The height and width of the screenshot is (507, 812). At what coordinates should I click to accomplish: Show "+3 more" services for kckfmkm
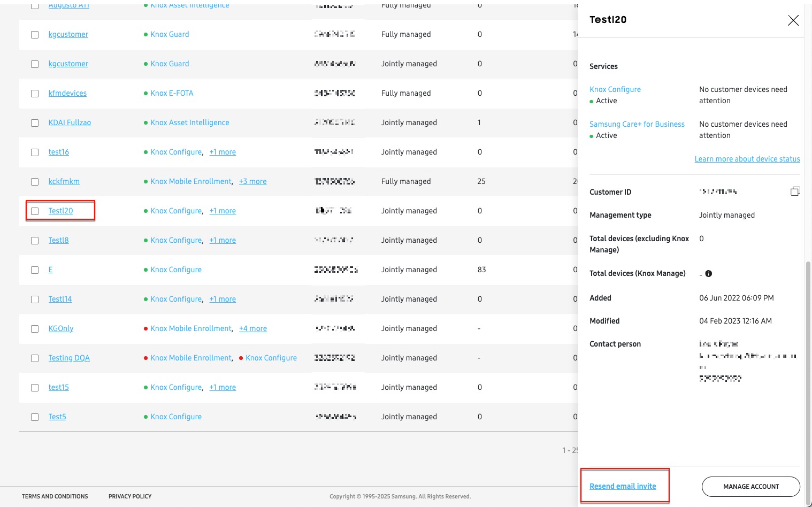pyautogui.click(x=253, y=181)
